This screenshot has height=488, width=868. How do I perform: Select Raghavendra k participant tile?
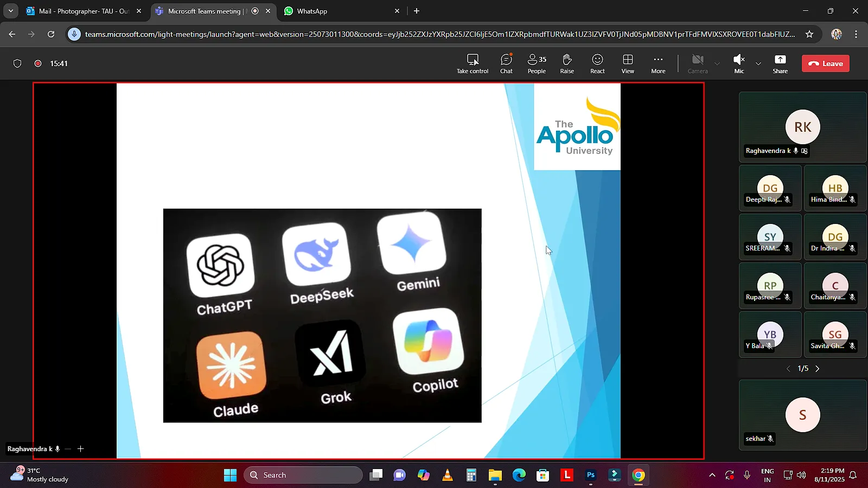[x=802, y=127]
